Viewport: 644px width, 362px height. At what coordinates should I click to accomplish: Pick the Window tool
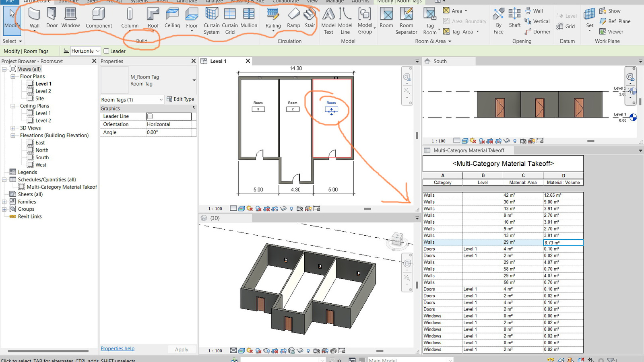coord(70,18)
